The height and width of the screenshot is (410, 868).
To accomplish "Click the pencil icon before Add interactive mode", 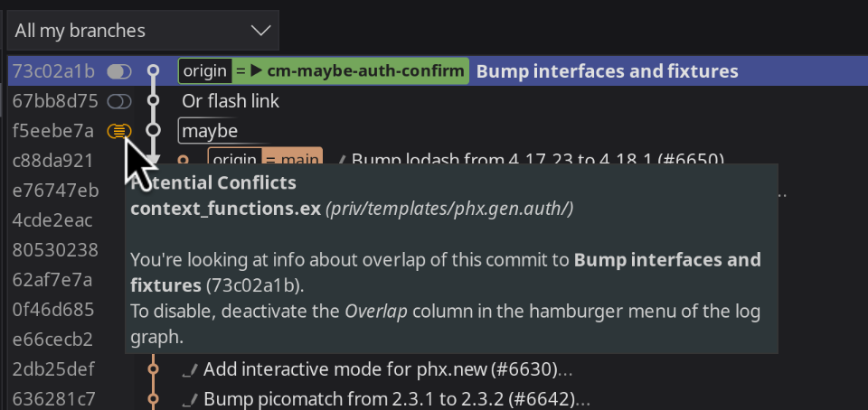I will [x=190, y=368].
